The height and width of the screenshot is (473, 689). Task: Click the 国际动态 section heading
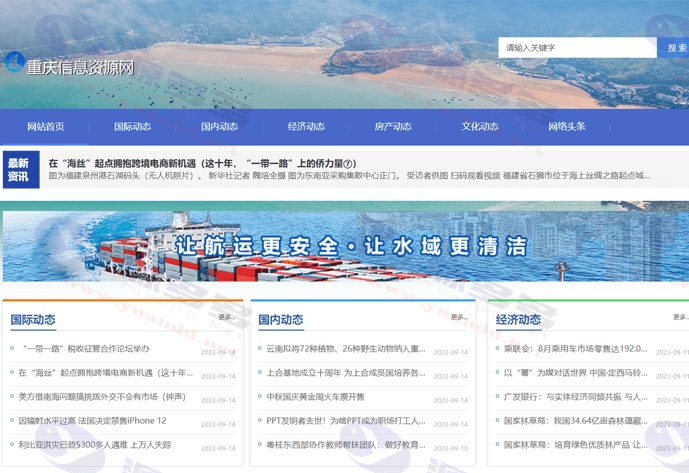[x=33, y=320]
